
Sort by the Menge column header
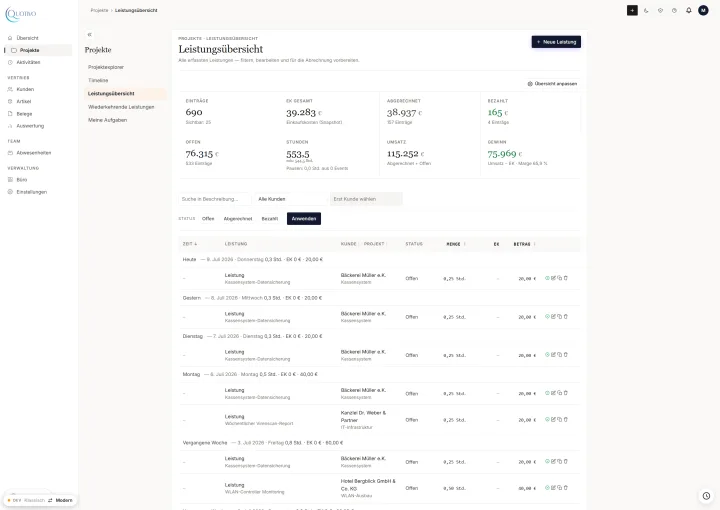pyautogui.click(x=456, y=244)
